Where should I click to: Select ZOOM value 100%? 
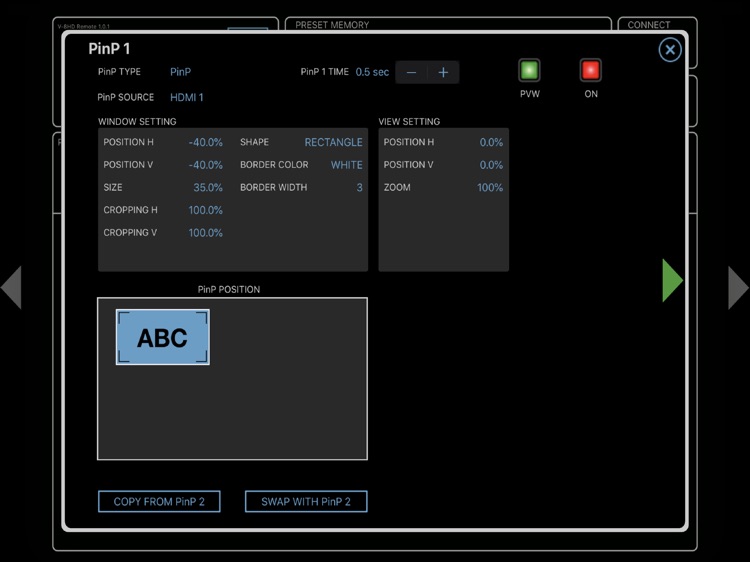pos(490,187)
